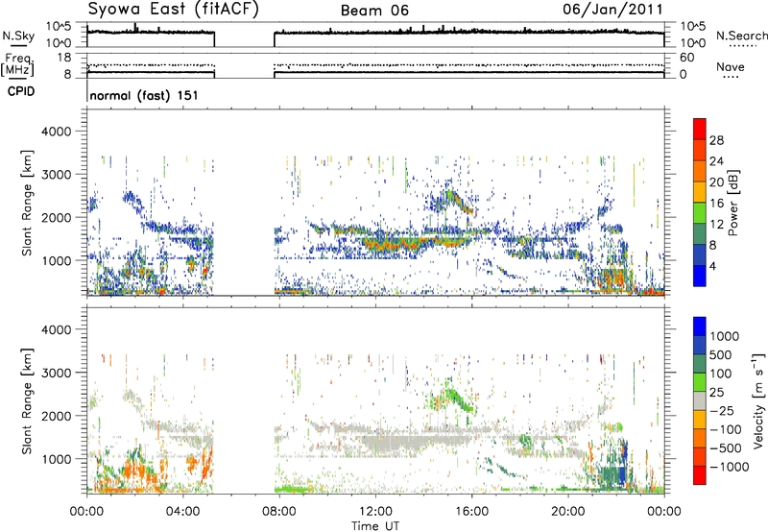
Task: Pick the blue 4–8 dB Power color segment
Action: (700, 254)
